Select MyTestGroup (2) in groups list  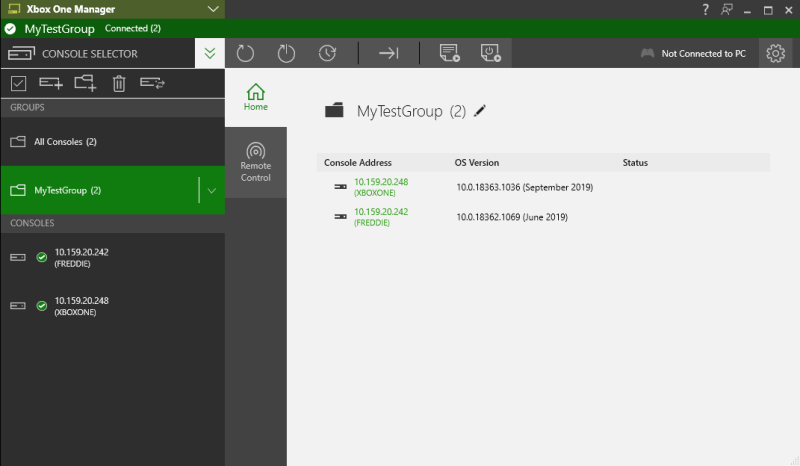(x=99, y=190)
